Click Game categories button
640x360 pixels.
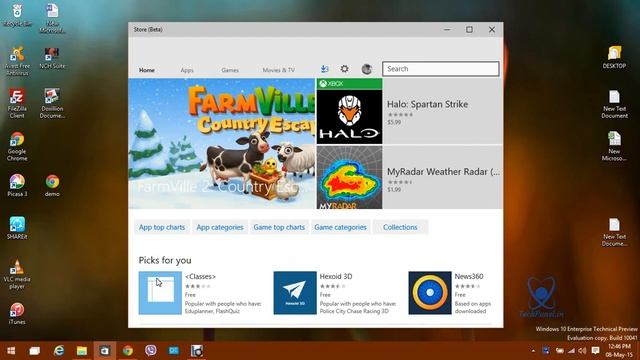(340, 227)
